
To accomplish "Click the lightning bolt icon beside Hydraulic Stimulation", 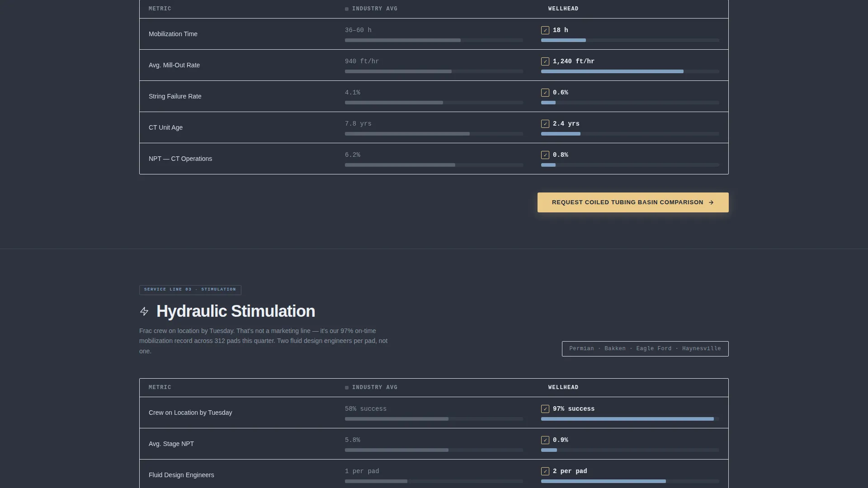I will coord(144,311).
